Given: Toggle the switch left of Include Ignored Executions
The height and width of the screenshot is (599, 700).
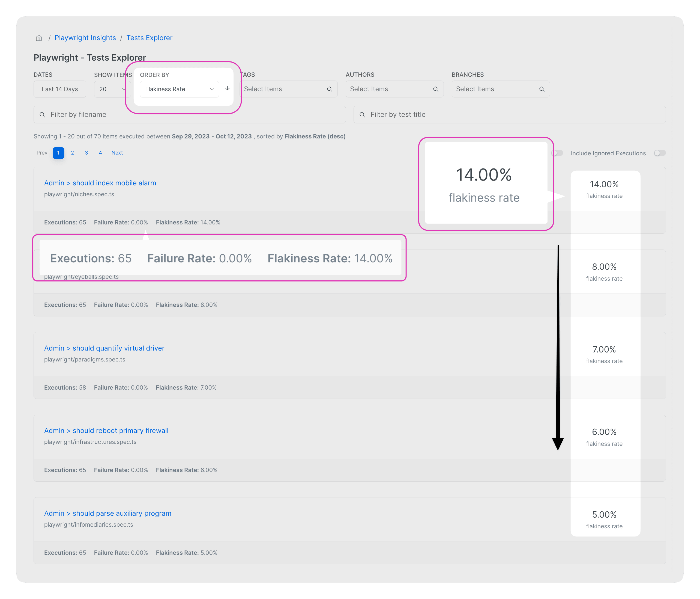Looking at the screenshot, I should tap(557, 153).
